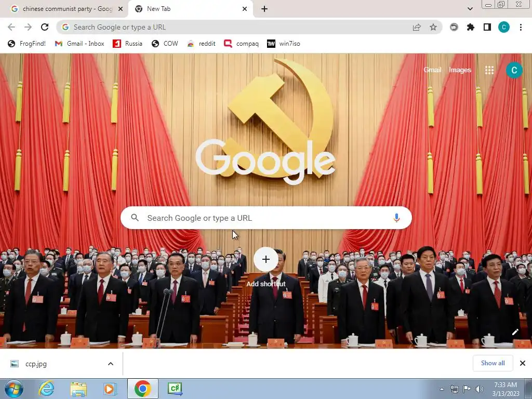This screenshot has width=532, height=399.
Task: Show hidden system tray icons
Action: coord(442,389)
